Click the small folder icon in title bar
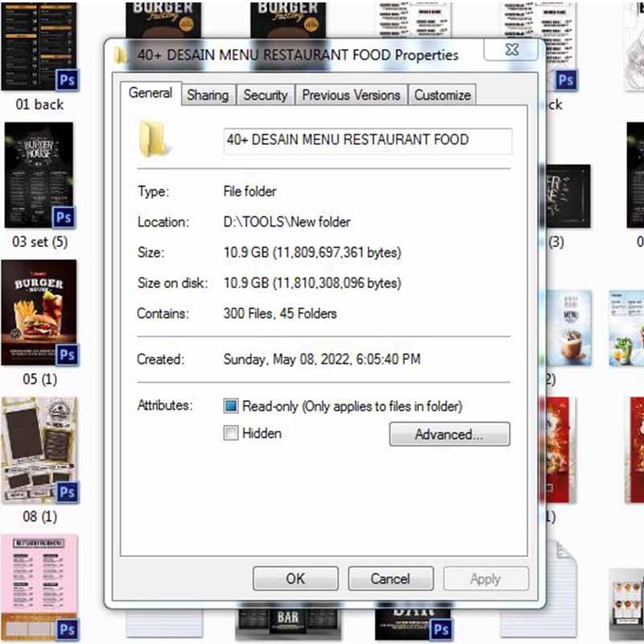Viewport: 644px width, 644px height. [120, 55]
